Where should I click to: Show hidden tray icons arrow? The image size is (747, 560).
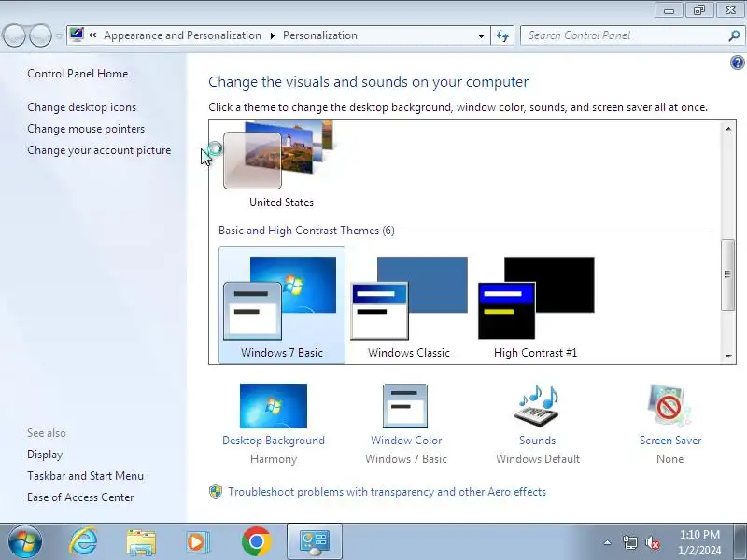point(608,542)
